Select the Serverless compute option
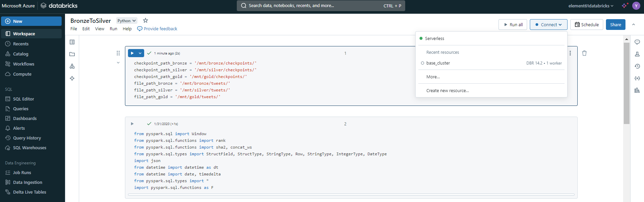This screenshot has height=202, width=644. [x=434, y=39]
